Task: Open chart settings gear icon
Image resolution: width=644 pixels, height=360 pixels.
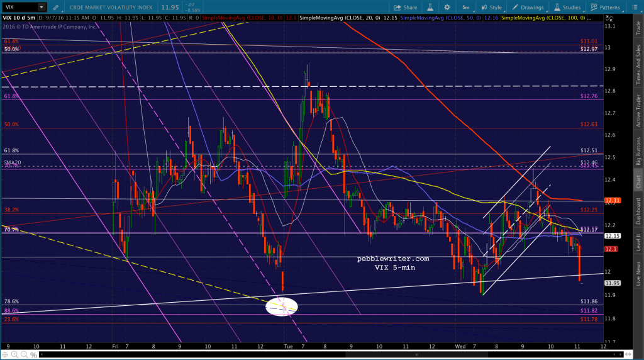Action: 447,8
